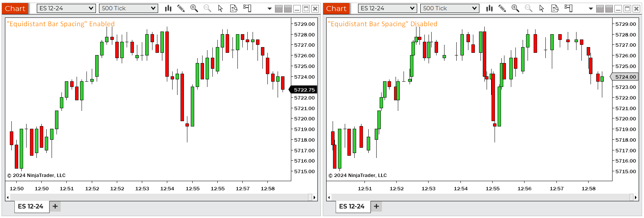Click zoom in magnifier in left chart
The image size is (644, 218).
(194, 8)
